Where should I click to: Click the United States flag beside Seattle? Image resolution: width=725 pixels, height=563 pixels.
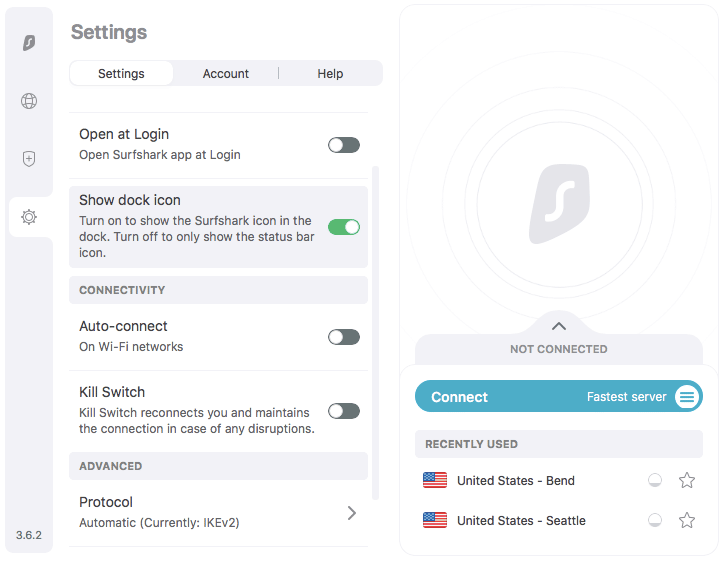(435, 520)
